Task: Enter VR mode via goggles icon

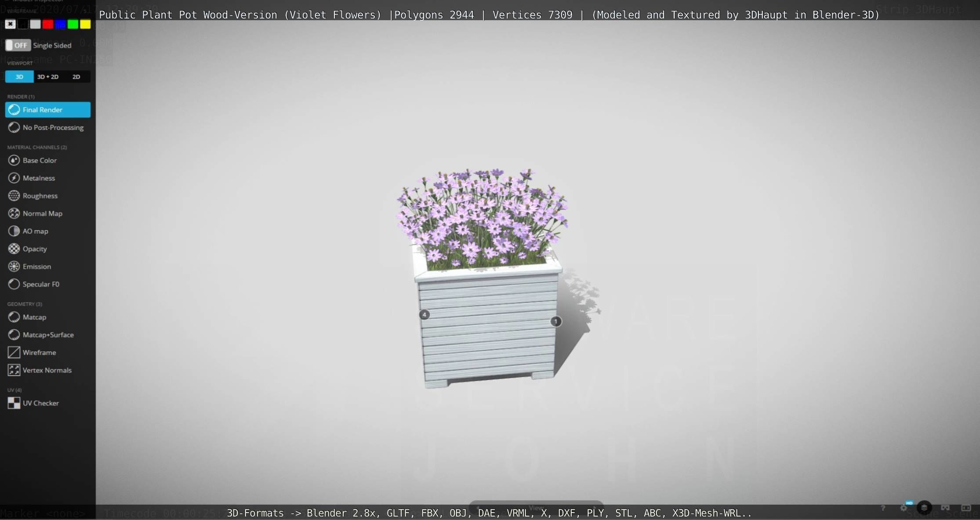Action: (945, 508)
